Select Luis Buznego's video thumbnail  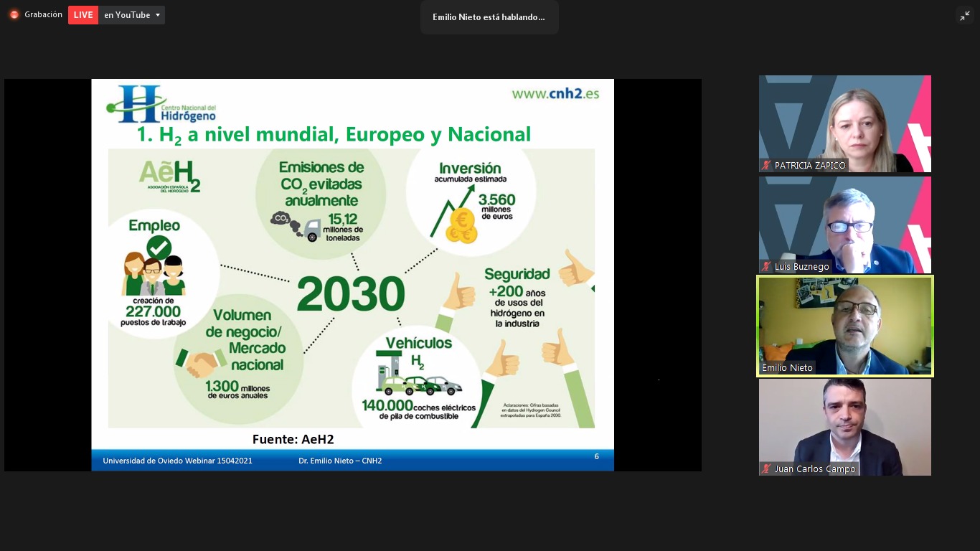coord(844,225)
